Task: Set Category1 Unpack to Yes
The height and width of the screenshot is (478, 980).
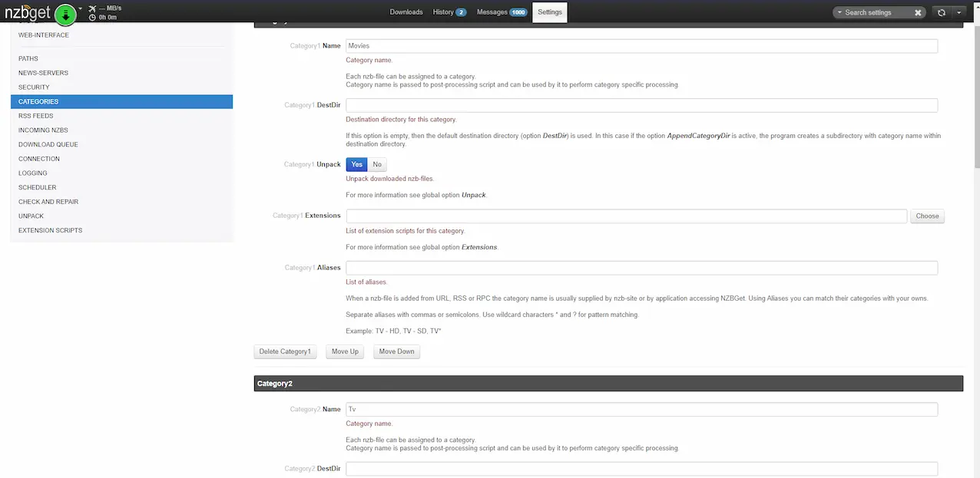Action: click(x=356, y=164)
